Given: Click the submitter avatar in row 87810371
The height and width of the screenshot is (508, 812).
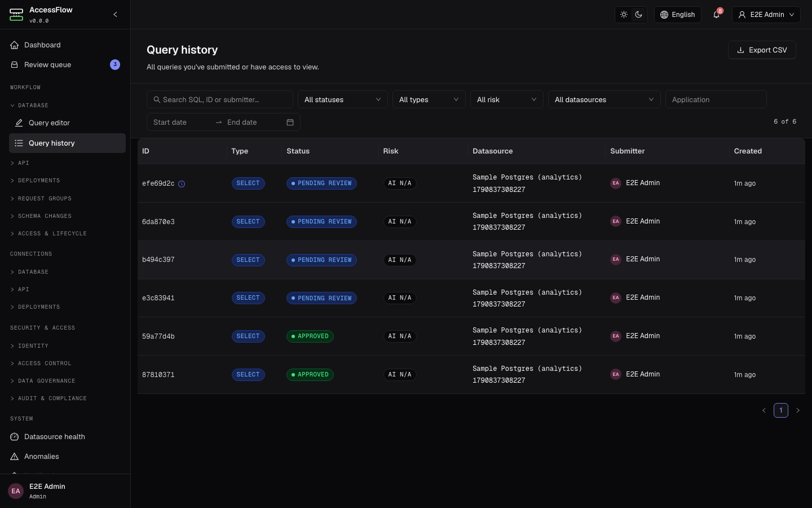Looking at the screenshot, I should click(616, 374).
